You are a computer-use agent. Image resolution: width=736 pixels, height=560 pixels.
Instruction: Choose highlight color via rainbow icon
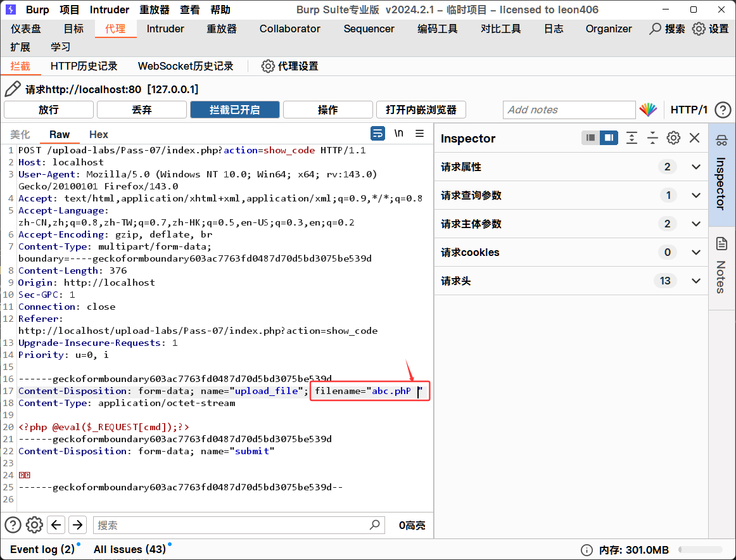(x=648, y=110)
